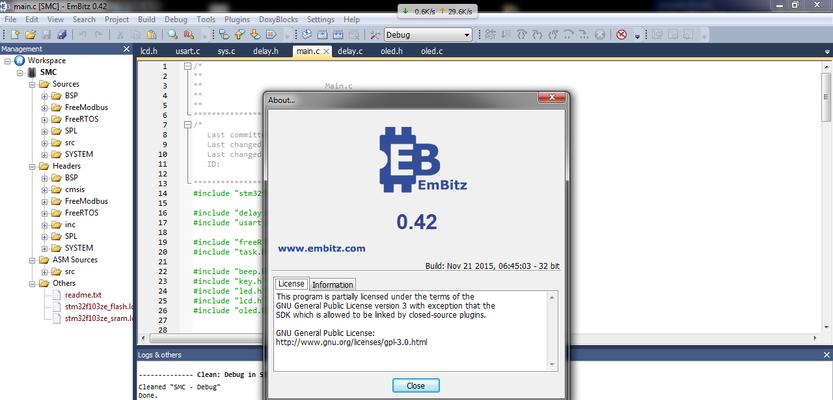This screenshot has height=400, width=833.
Task: Click the yellow up-arrow compile toolbar icon
Action: coord(240,35)
